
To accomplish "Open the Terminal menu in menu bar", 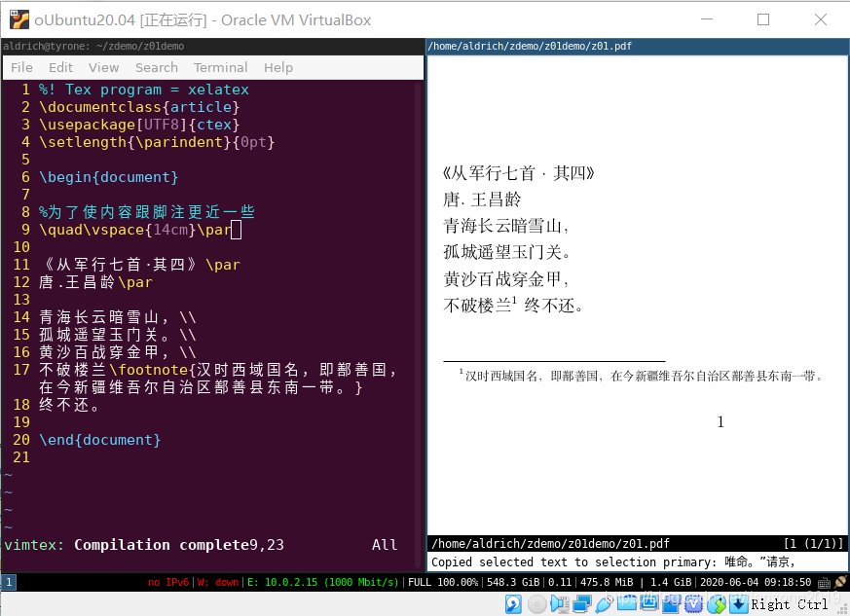I will [x=221, y=67].
